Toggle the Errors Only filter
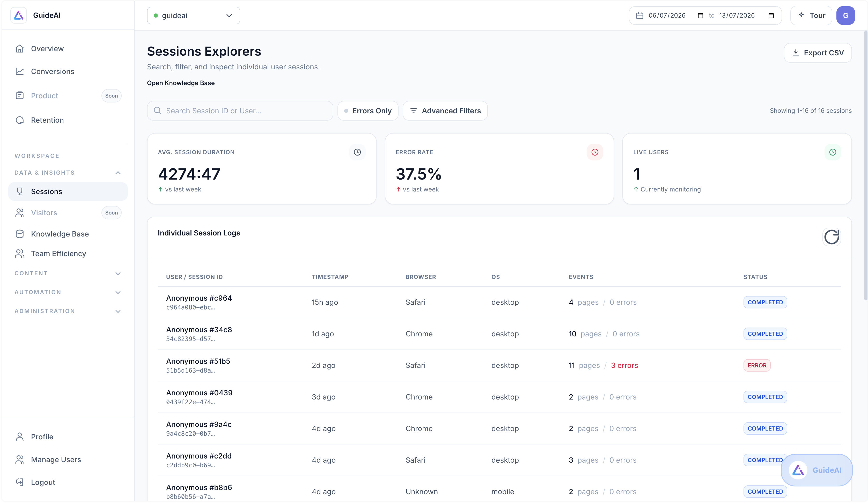The height and width of the screenshot is (503, 868). [367, 110]
